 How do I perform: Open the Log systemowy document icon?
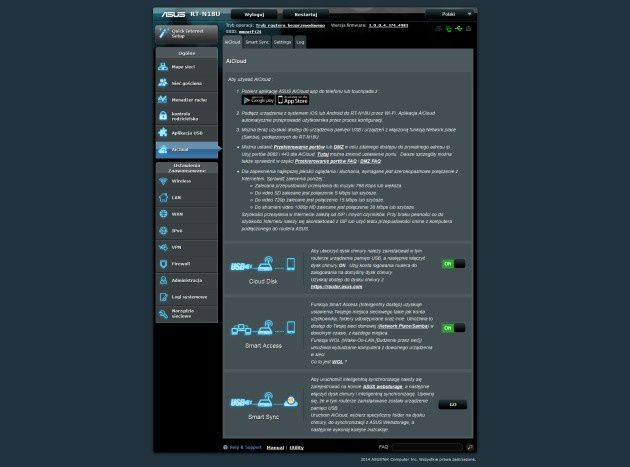tap(163, 297)
